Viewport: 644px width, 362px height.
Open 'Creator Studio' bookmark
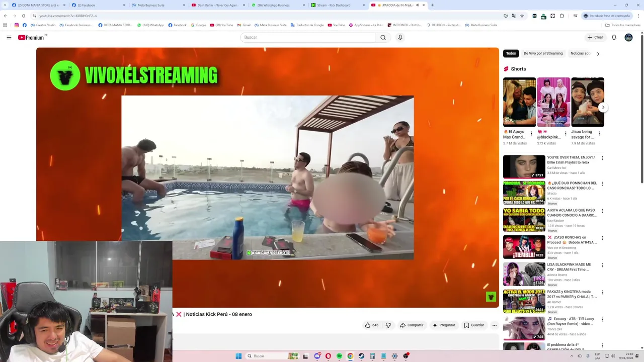point(43,25)
